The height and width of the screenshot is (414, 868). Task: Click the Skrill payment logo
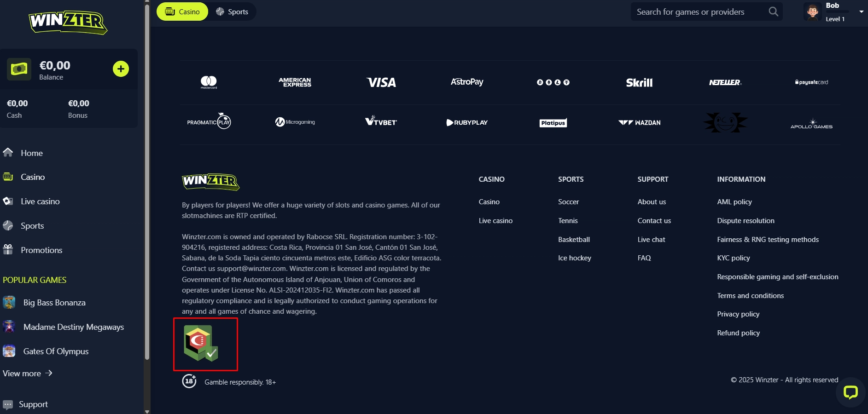coord(639,83)
